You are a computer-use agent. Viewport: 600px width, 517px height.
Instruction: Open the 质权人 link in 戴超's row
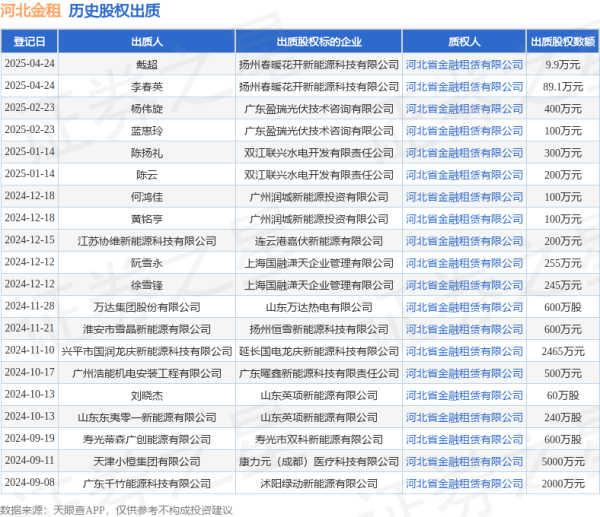[464, 62]
